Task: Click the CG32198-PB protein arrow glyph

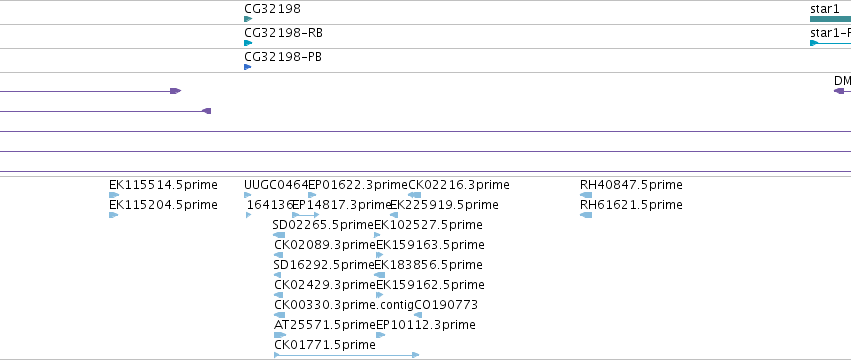Action: click(247, 67)
